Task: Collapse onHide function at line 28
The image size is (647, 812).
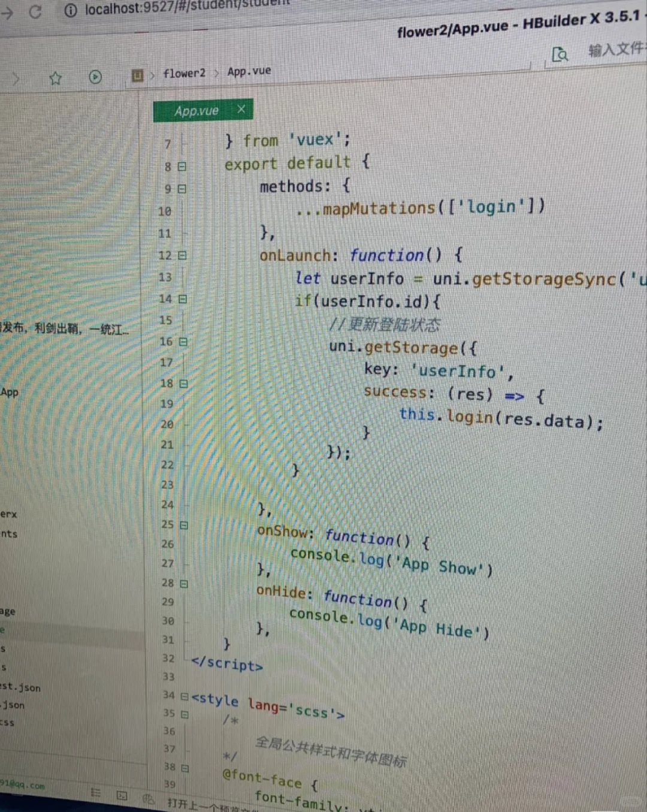Action: (x=184, y=583)
